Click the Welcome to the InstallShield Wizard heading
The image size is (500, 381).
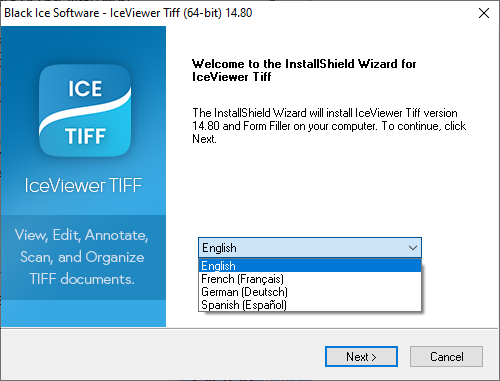(x=304, y=70)
